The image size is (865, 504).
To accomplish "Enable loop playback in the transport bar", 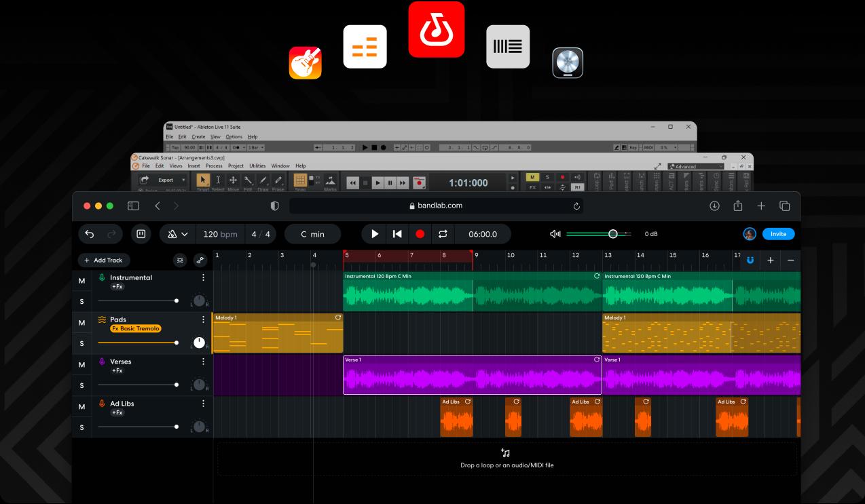I will [443, 233].
